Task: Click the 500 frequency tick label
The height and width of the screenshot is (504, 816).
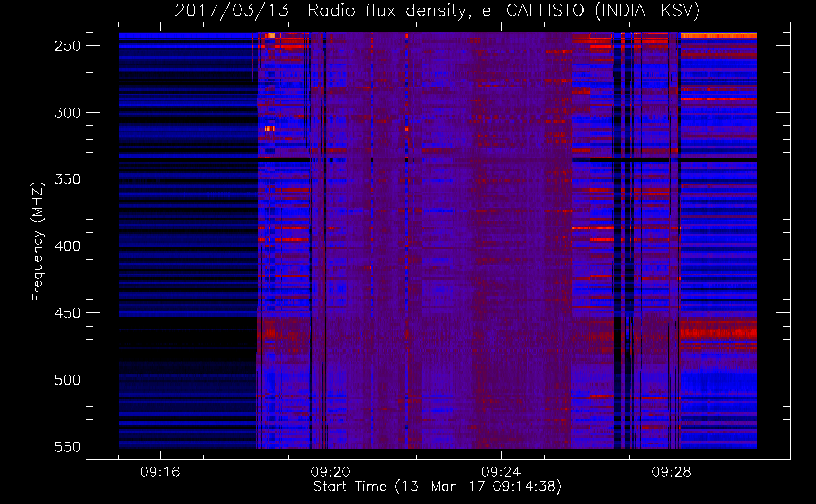Action: [68, 380]
